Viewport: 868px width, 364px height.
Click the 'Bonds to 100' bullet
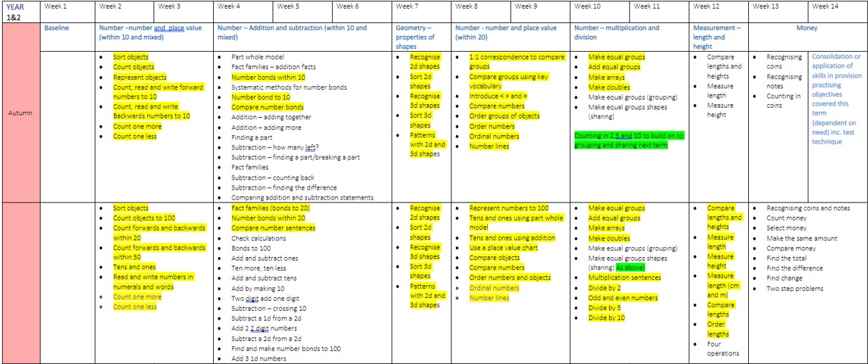click(x=252, y=248)
